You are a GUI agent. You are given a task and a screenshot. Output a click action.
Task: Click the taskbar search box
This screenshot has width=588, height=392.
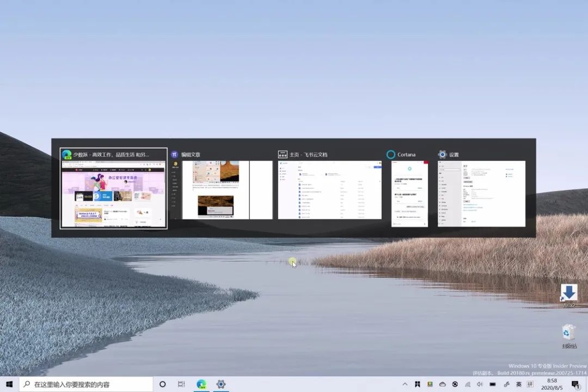87,384
